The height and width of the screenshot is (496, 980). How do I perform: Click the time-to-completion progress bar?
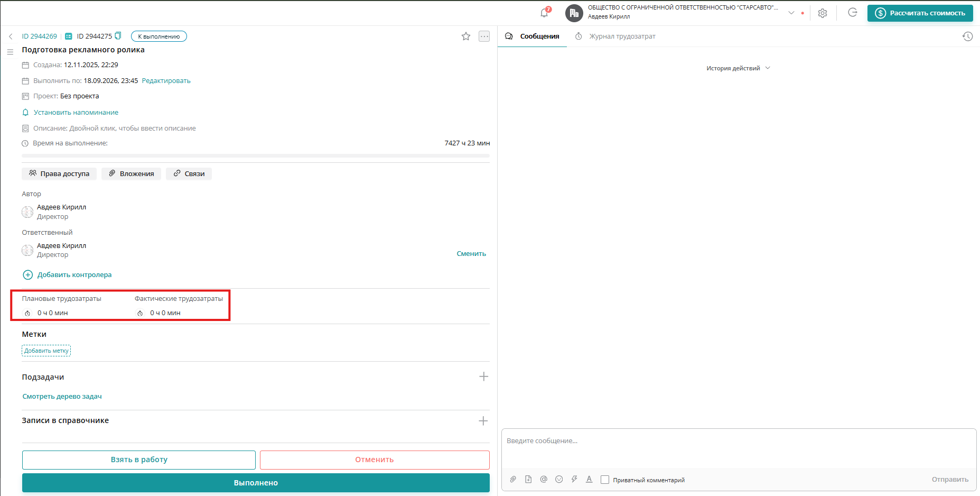tap(256, 156)
